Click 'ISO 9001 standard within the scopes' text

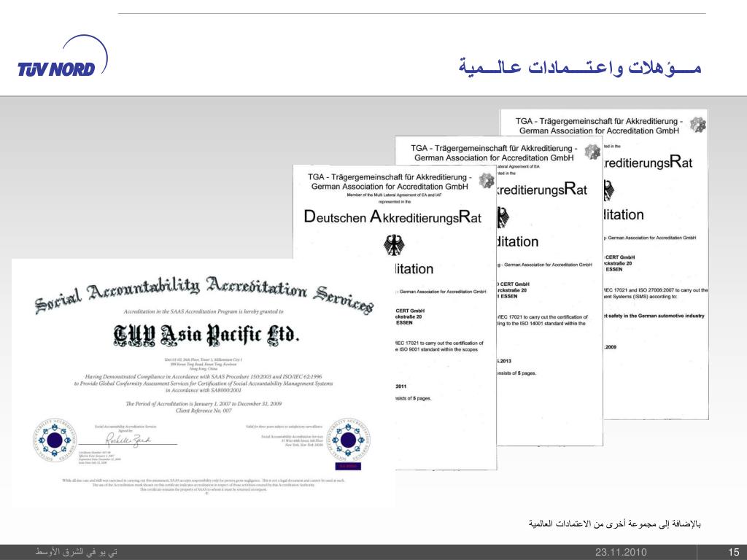pos(437,349)
